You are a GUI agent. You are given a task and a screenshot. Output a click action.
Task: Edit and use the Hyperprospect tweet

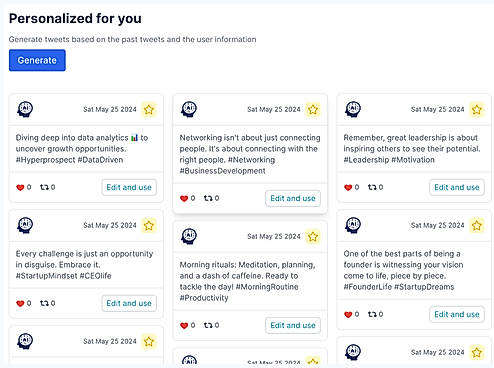pyautogui.click(x=129, y=187)
